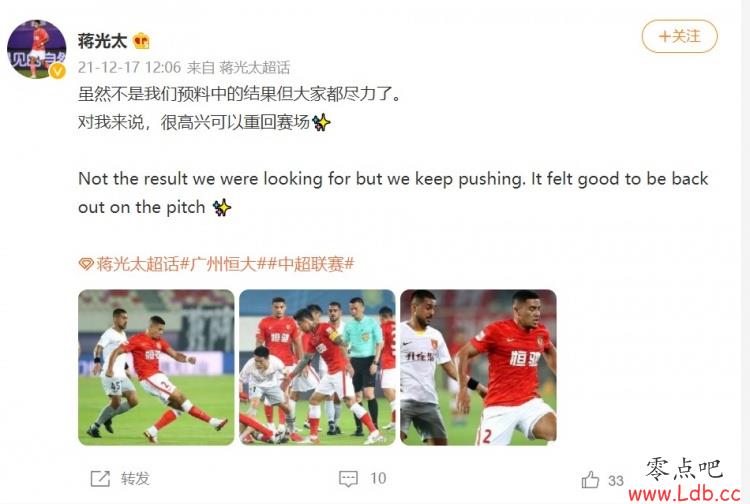Open the source link 蒋光太超话

pyautogui.click(x=254, y=67)
